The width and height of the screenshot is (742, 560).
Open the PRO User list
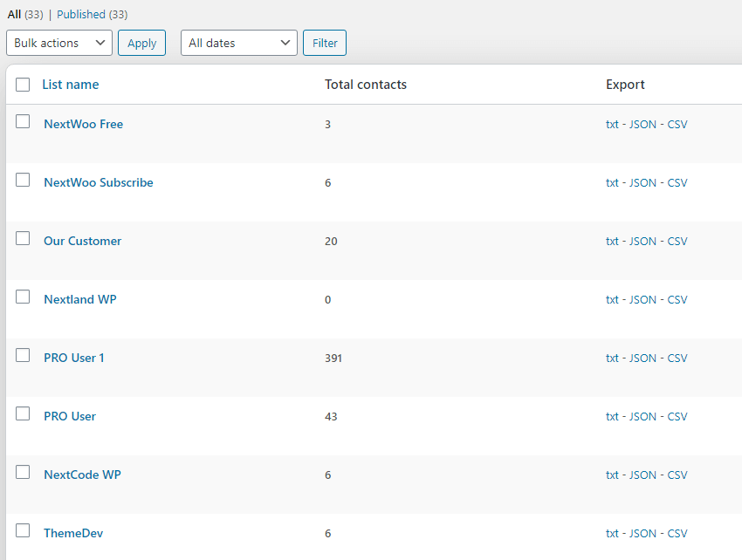pyautogui.click(x=70, y=416)
